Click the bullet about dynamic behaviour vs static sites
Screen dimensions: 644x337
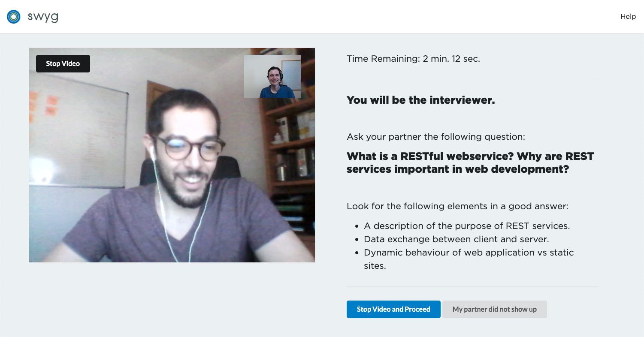point(469,259)
